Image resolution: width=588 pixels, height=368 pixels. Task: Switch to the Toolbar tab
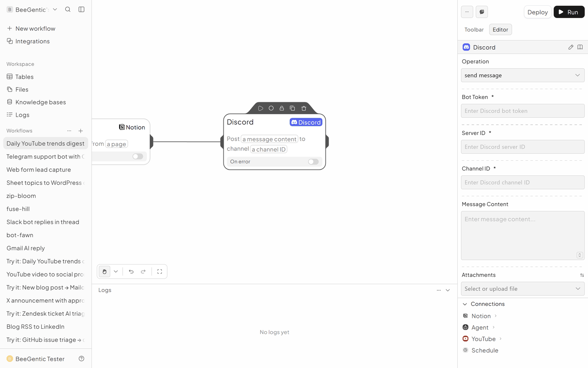[x=474, y=29]
